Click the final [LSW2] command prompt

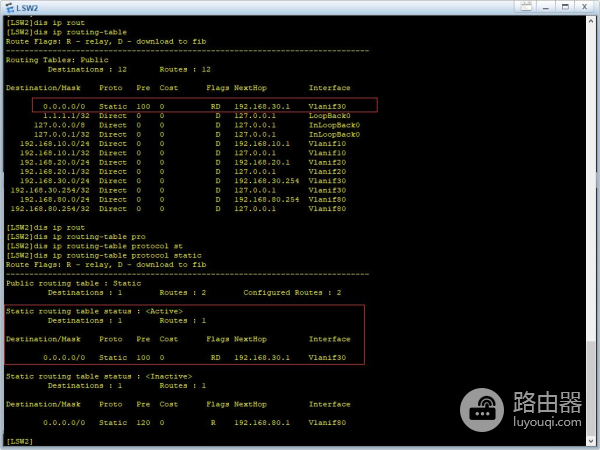point(20,440)
